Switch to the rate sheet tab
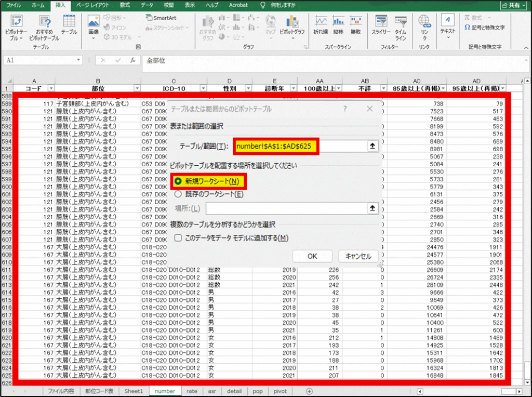The image size is (532, 397). pos(192,391)
